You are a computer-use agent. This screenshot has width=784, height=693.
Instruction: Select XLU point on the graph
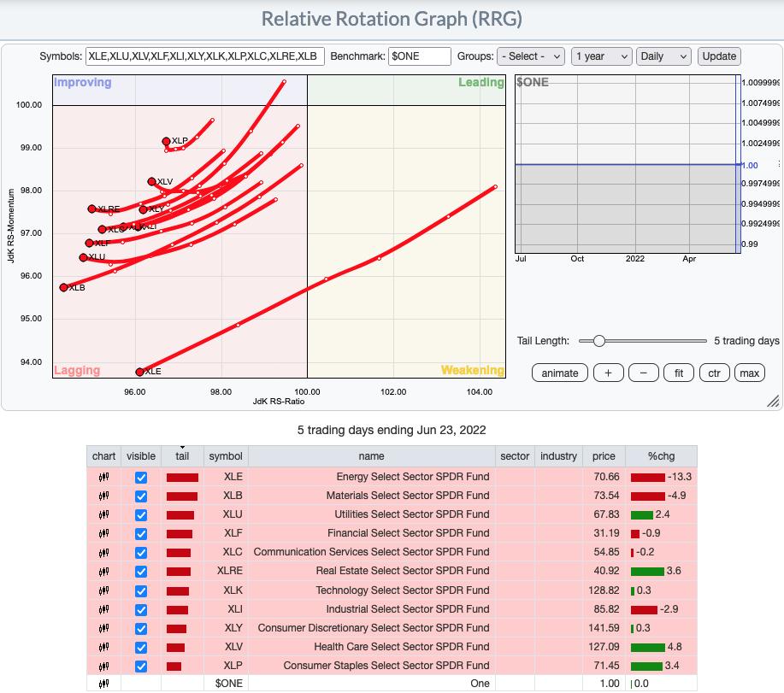tap(83, 257)
